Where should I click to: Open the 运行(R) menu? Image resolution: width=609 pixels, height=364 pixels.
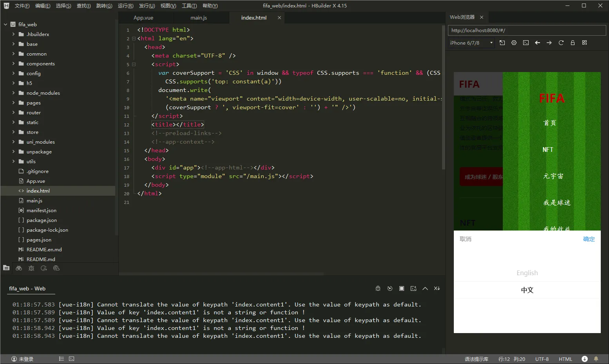pyautogui.click(x=125, y=5)
